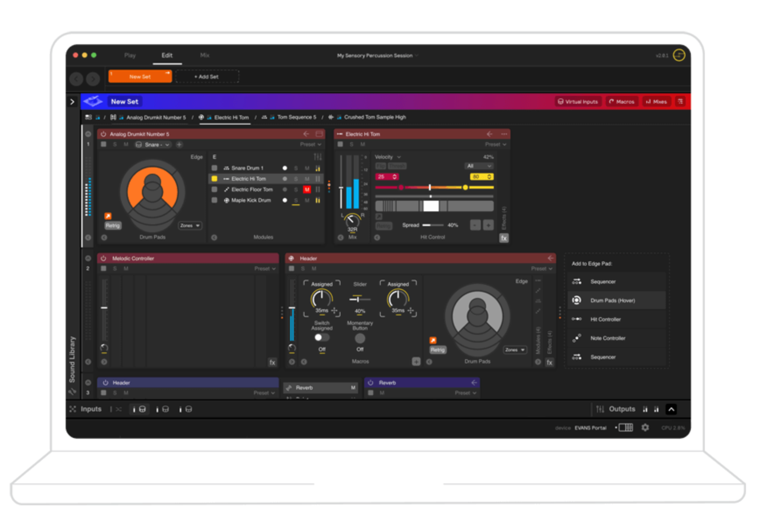Open fx on Melodic Controller
Image resolution: width=760 pixels, height=532 pixels.
(x=272, y=363)
